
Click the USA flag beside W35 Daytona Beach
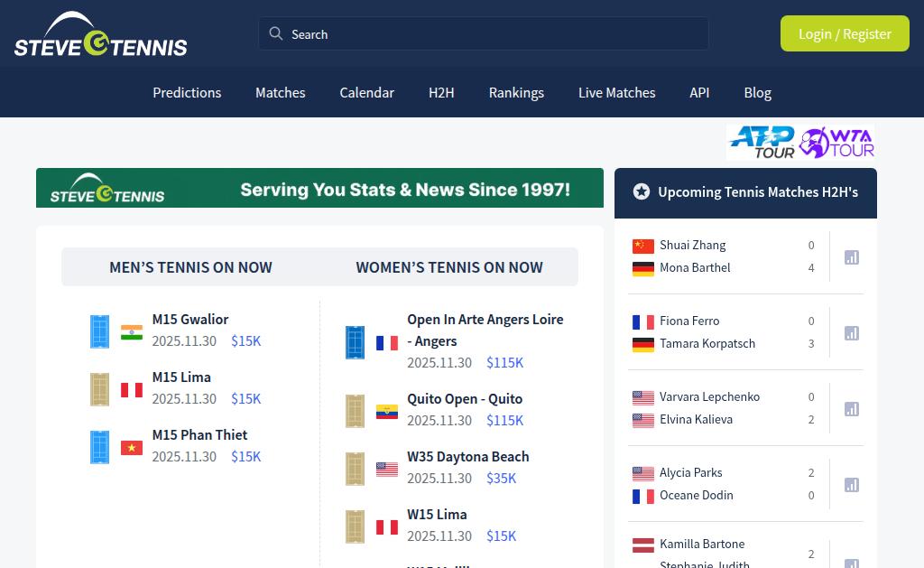coord(387,470)
